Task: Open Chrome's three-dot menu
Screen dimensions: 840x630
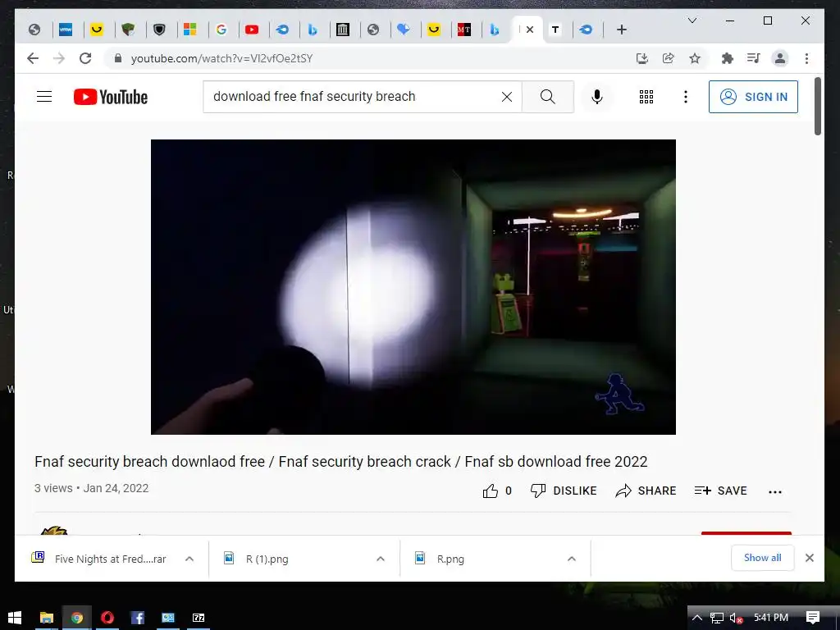Action: (806, 58)
